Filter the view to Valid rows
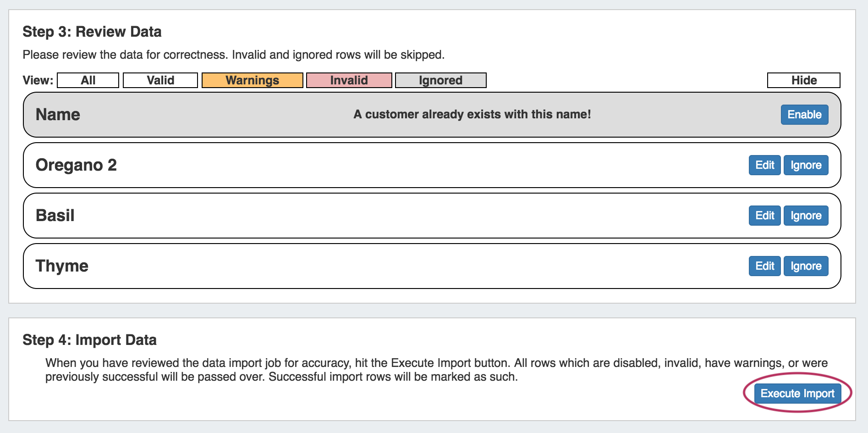868x433 pixels. 160,80
